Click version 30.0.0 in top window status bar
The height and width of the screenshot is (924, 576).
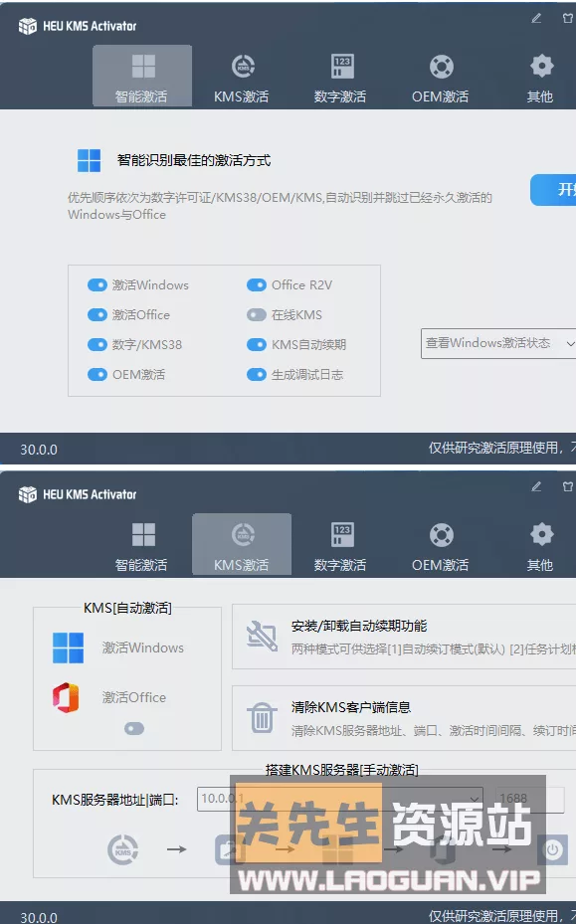click(x=39, y=450)
